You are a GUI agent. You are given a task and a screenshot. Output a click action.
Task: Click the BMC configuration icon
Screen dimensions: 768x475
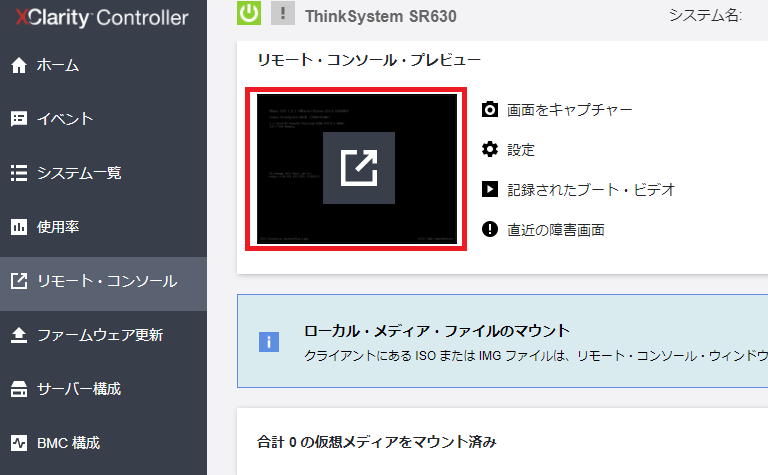pyautogui.click(x=19, y=443)
